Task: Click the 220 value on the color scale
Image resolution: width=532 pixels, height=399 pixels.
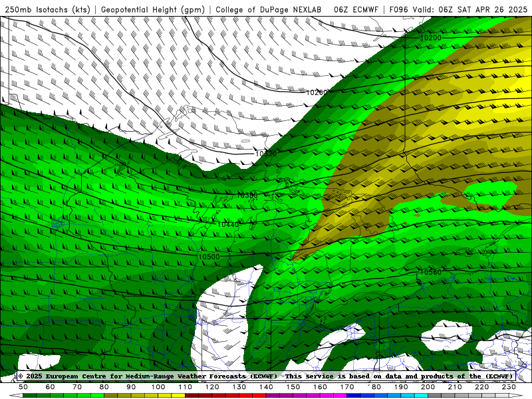Action: [x=481, y=387]
